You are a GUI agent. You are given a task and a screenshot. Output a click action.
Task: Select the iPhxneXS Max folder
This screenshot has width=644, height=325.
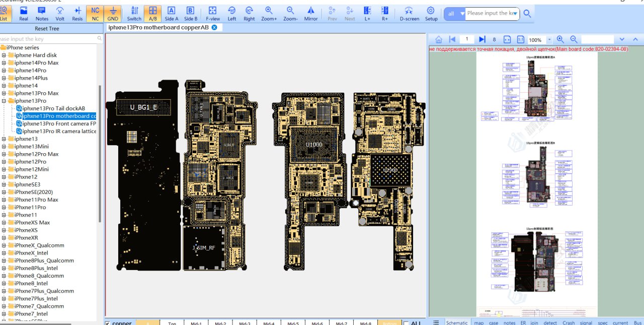pyautogui.click(x=32, y=223)
